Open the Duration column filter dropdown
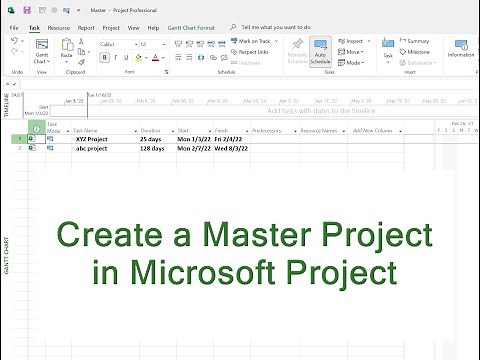 [172, 131]
